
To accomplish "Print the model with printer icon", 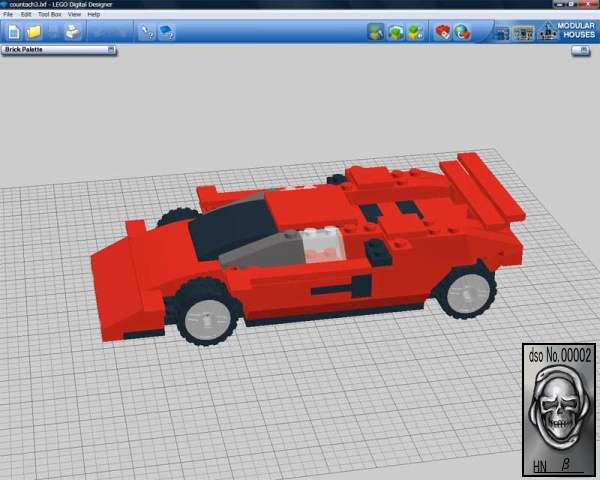I will click(x=72, y=32).
